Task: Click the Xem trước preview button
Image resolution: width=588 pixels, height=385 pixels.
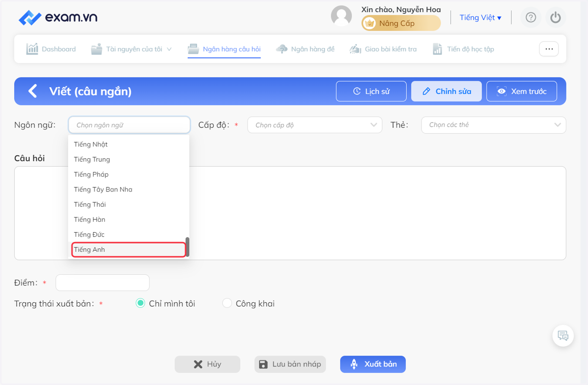Action: (x=521, y=91)
